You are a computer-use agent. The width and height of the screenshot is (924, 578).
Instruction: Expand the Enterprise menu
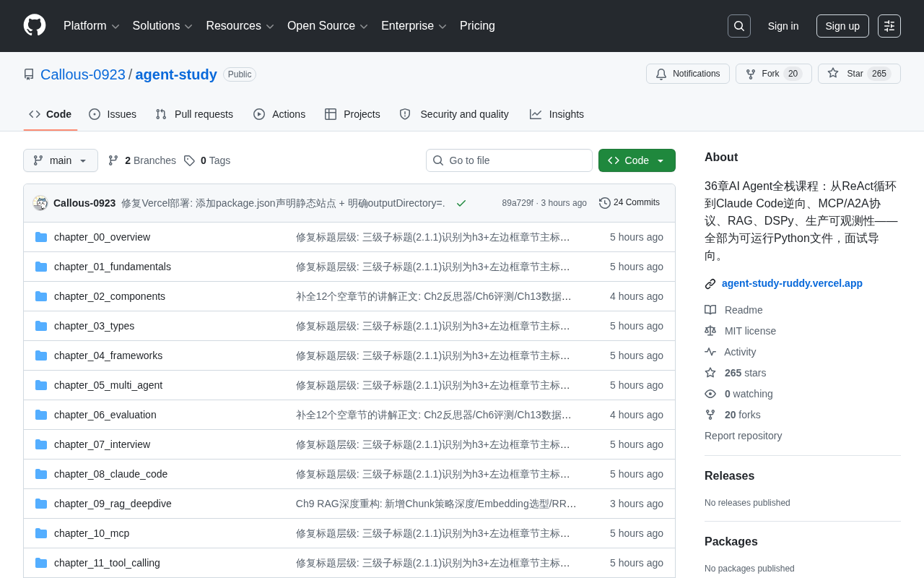click(414, 26)
